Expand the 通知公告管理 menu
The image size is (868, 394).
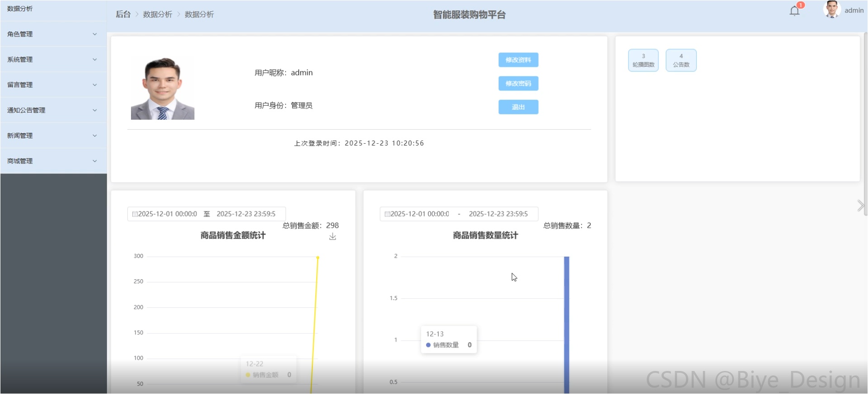(x=53, y=110)
